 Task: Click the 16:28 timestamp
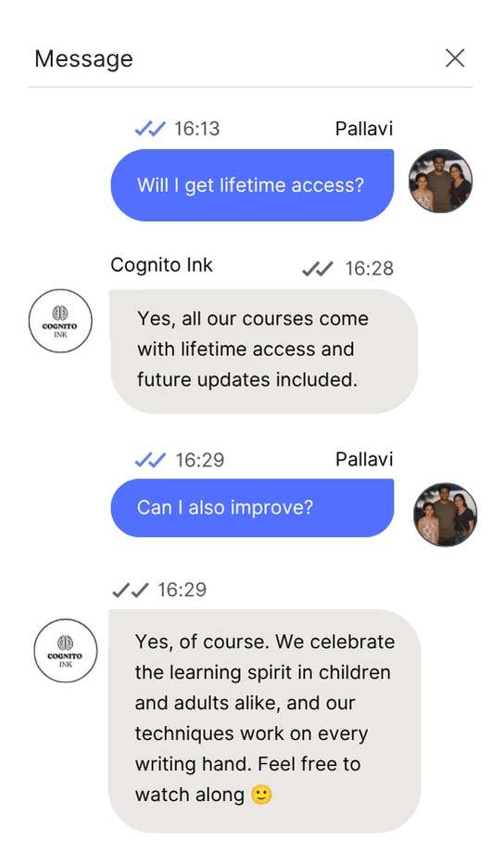tap(369, 269)
